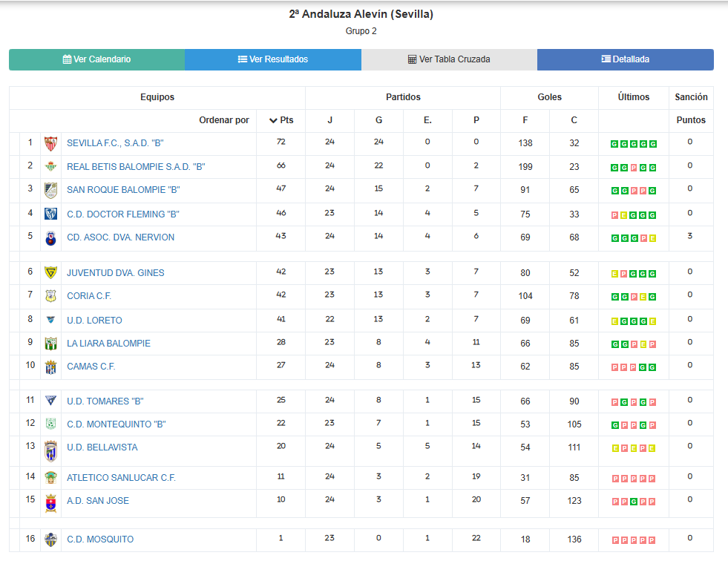The height and width of the screenshot is (561, 728).
Task: Select the Detallada table view
Action: click(x=626, y=59)
